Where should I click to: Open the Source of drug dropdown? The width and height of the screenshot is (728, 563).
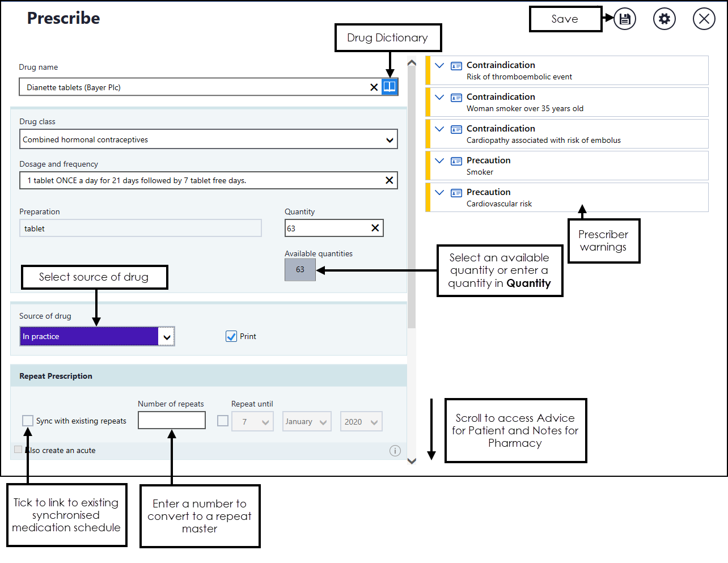coord(166,337)
